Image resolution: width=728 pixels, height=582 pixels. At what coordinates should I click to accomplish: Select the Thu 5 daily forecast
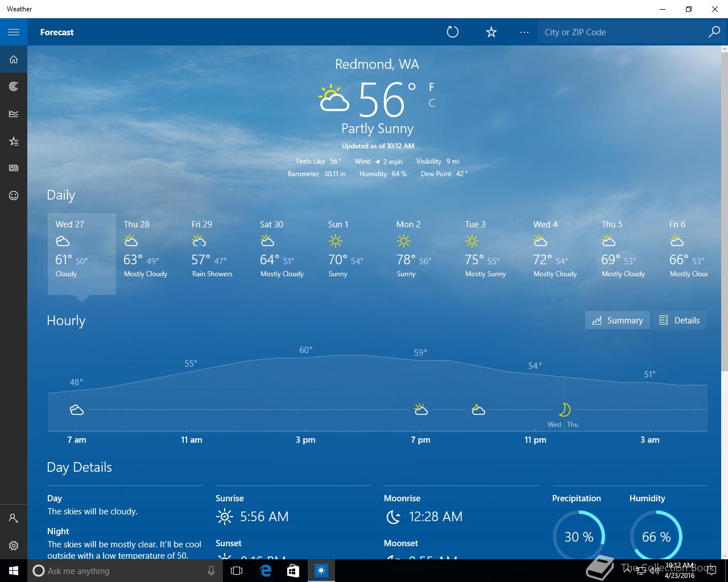point(628,253)
